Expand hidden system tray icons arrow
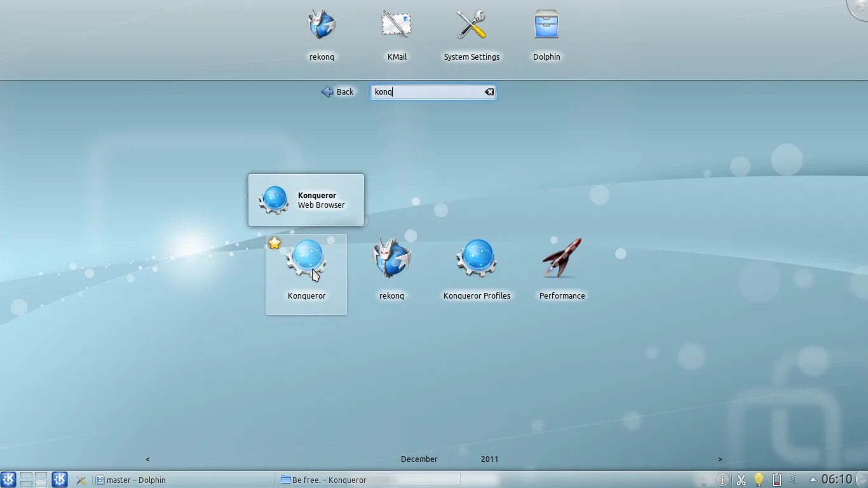This screenshot has width=868, height=488. tap(813, 480)
